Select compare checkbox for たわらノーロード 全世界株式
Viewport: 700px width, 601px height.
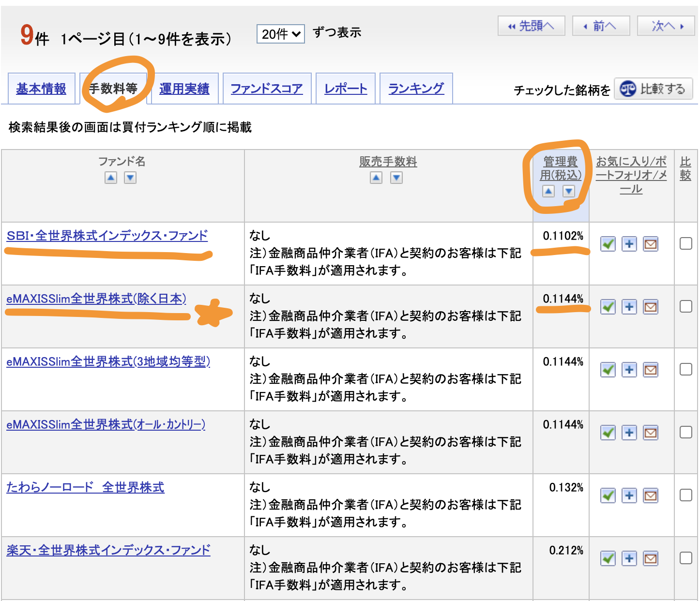pos(685,495)
